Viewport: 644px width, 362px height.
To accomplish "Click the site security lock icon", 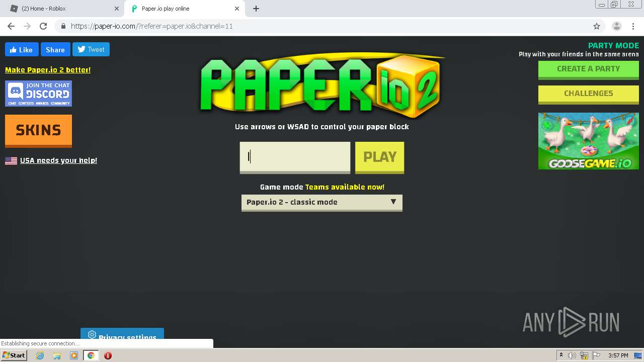I will tap(63, 26).
